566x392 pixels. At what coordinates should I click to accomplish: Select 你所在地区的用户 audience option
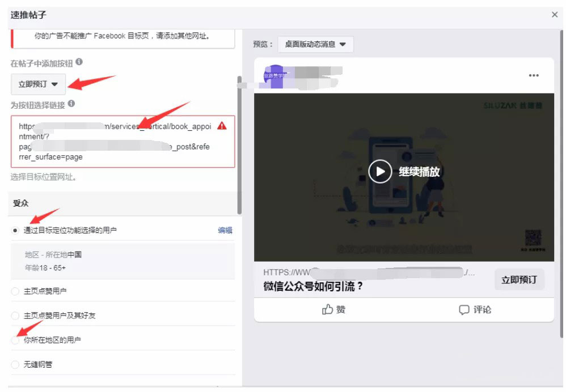point(15,340)
